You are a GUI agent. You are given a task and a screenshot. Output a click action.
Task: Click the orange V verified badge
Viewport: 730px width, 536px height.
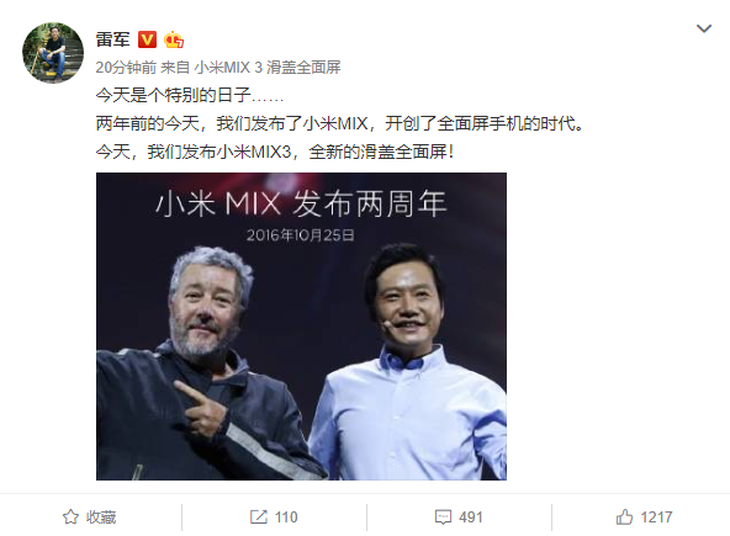[147, 40]
